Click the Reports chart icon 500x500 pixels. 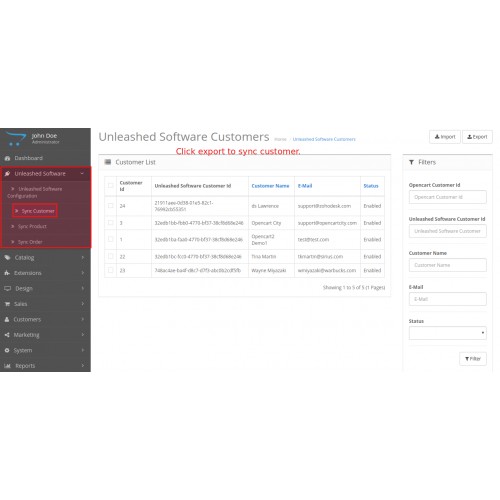(7, 366)
